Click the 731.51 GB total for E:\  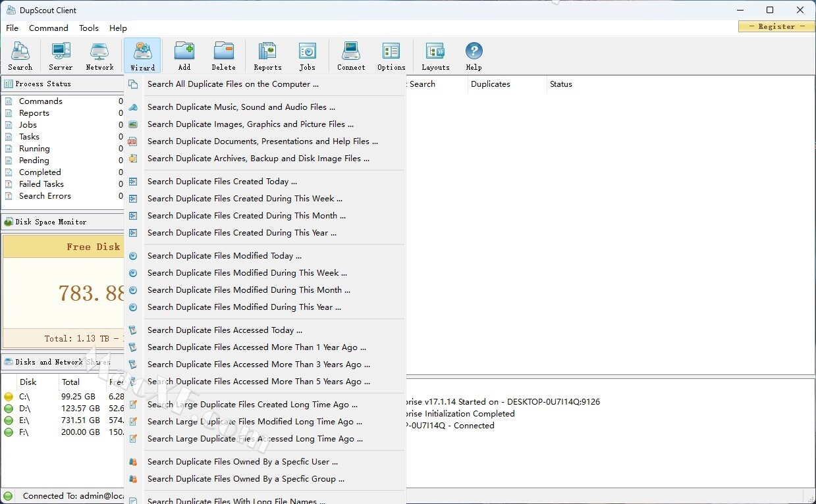[x=81, y=420]
